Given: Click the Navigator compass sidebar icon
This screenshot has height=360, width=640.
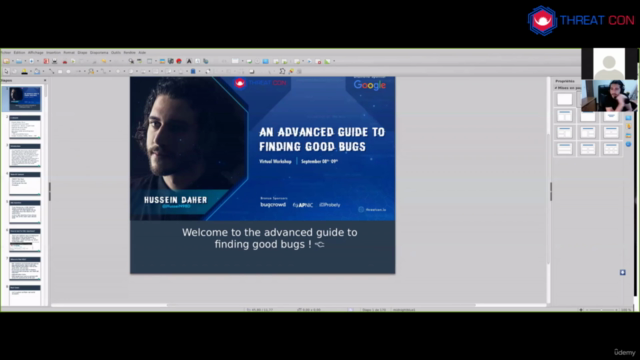Looking at the screenshot, I should 628,144.
